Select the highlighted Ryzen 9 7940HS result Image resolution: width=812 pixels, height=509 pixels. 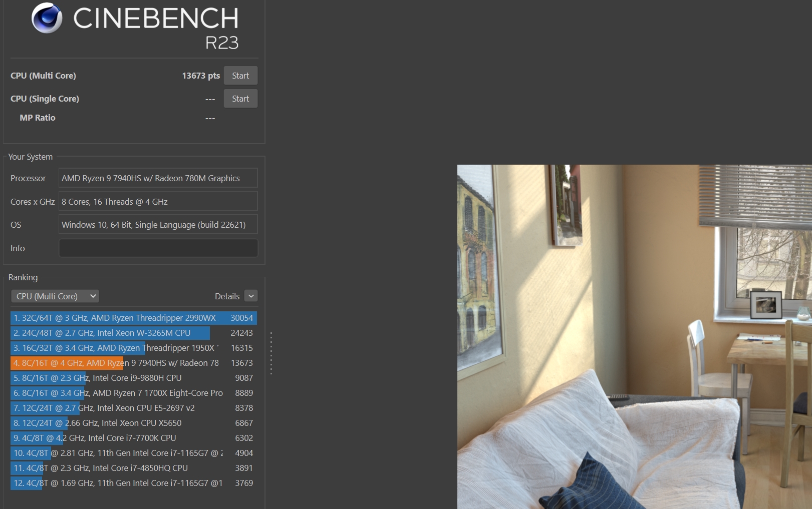coord(133,363)
